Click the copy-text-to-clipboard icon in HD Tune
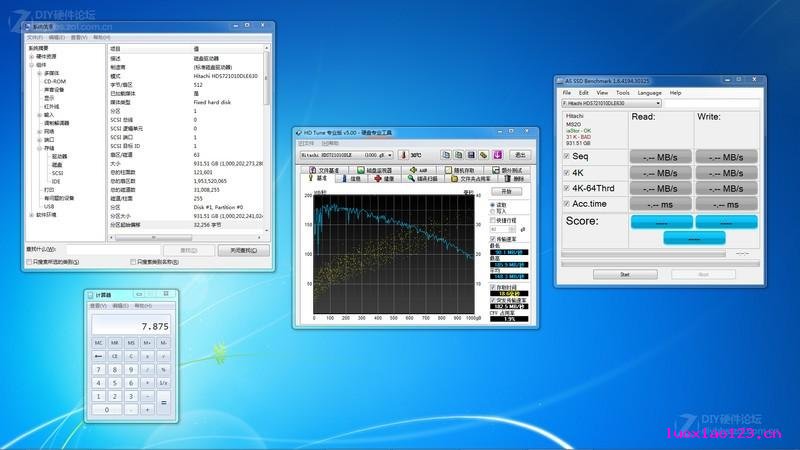800x450 pixels. 445,155
